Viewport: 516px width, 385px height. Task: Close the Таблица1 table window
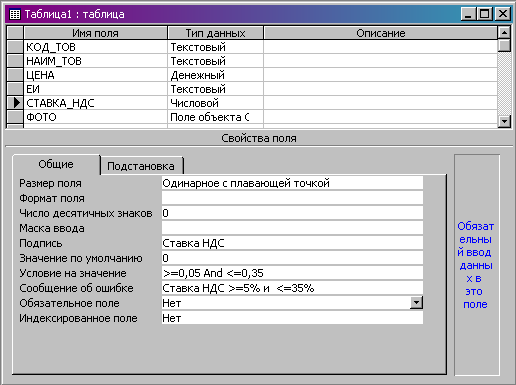click(x=503, y=14)
